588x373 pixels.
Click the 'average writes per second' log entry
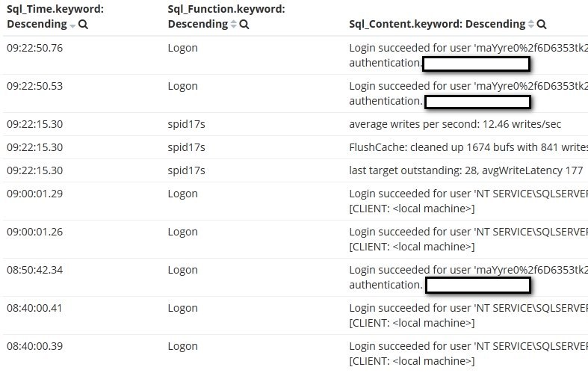(455, 124)
